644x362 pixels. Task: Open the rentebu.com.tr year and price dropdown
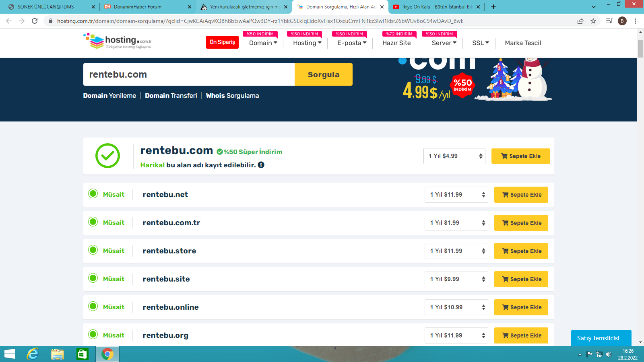pos(456,223)
